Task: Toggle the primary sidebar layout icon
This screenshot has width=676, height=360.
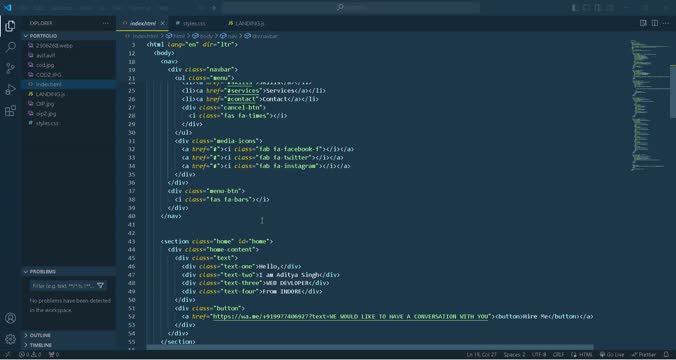Action: (x=574, y=7)
